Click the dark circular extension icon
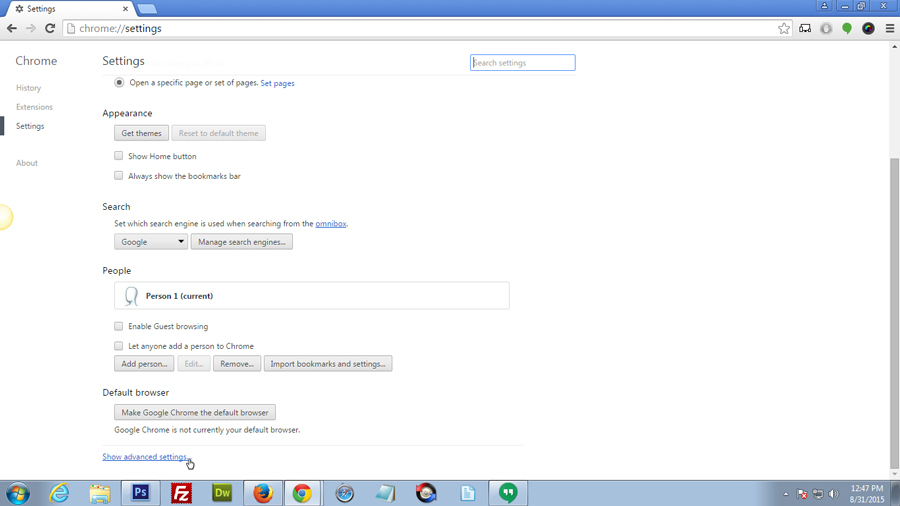900x506 pixels. tap(868, 28)
